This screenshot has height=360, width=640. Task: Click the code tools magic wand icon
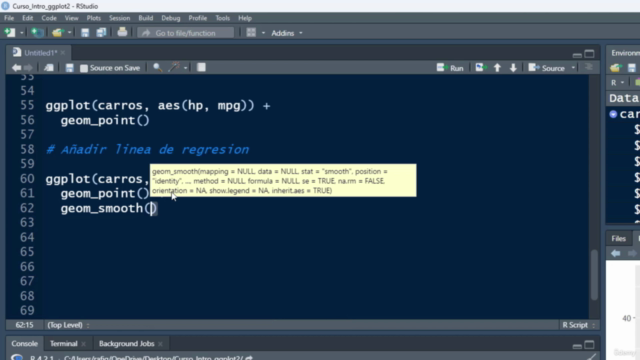174,67
